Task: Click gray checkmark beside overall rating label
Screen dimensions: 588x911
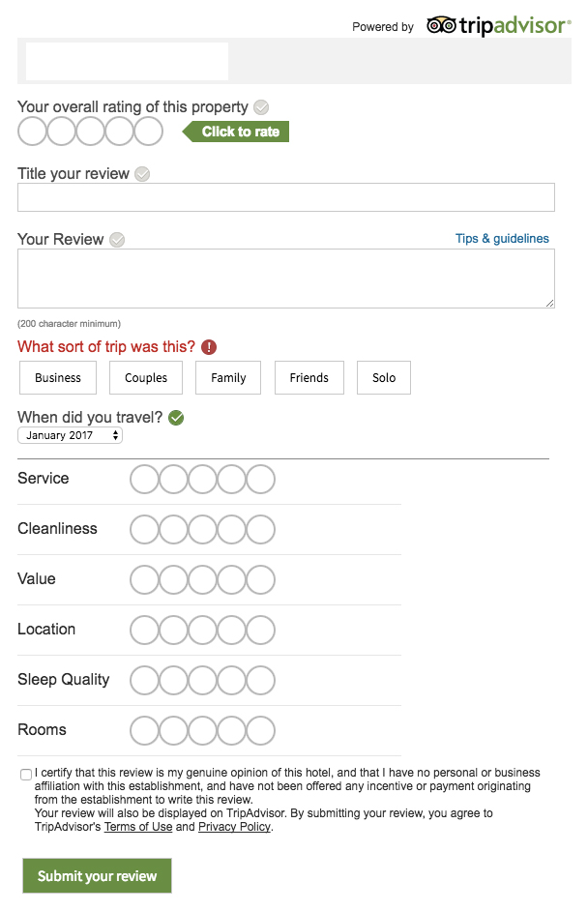Action: tap(261, 107)
